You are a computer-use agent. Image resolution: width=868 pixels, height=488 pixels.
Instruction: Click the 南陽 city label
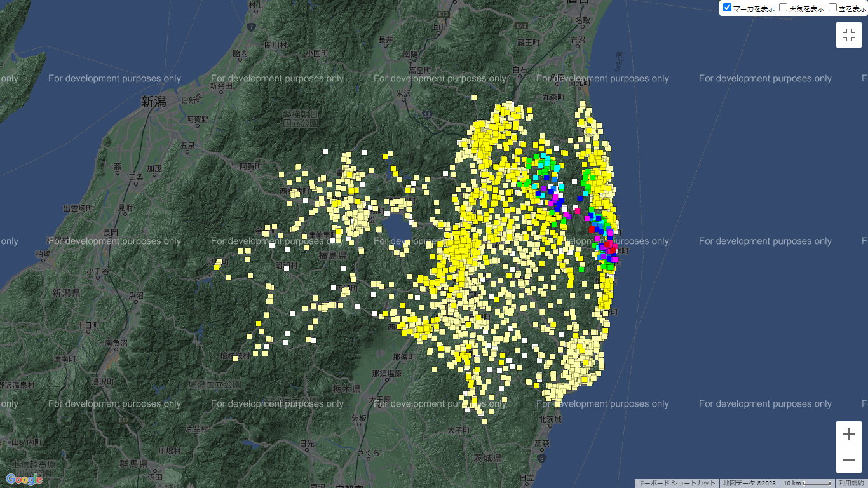point(410,55)
